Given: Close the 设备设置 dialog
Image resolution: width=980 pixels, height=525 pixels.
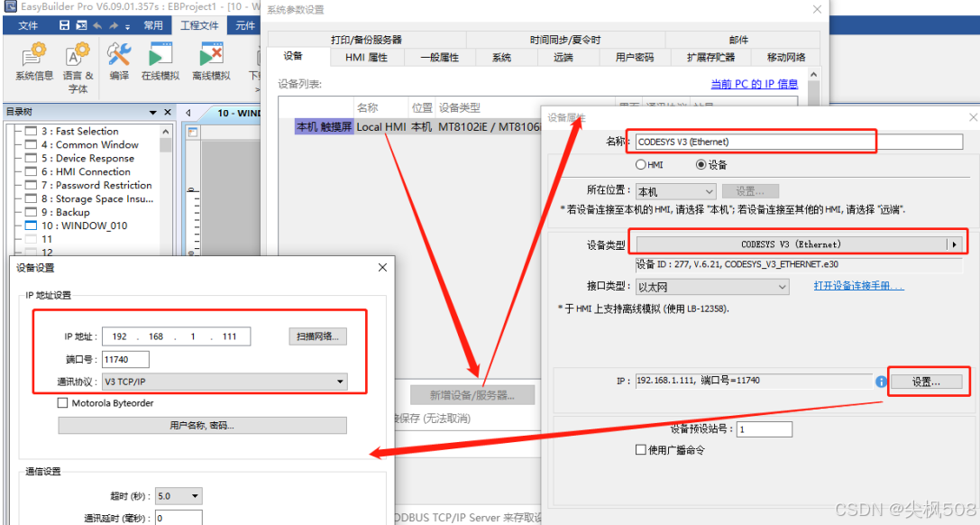Looking at the screenshot, I should coord(382,268).
